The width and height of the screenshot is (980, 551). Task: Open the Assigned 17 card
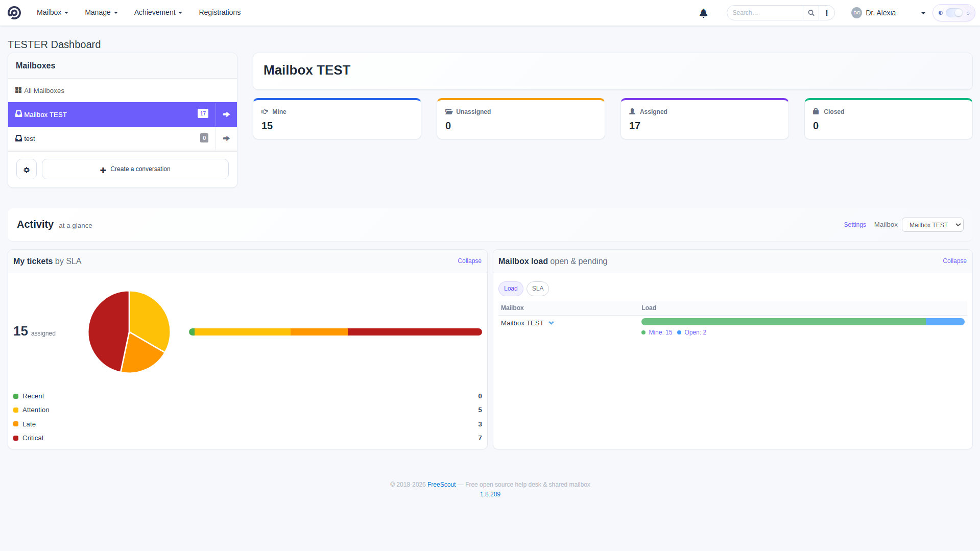705,118
